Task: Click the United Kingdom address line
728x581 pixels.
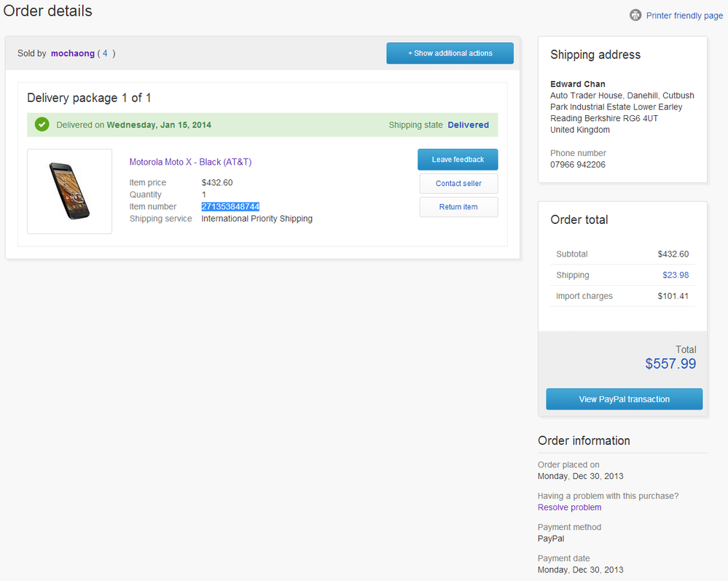Action: (x=580, y=130)
